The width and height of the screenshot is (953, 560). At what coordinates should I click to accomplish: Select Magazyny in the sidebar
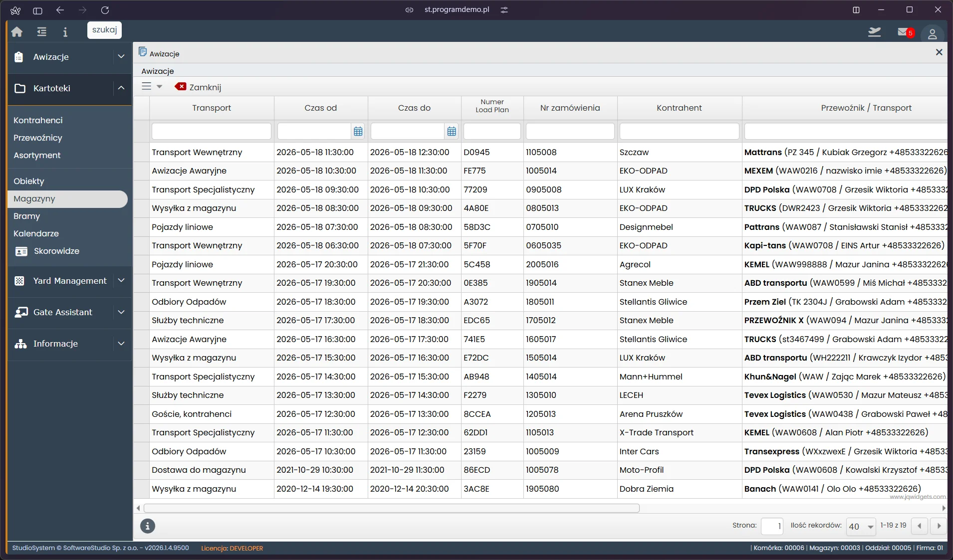[x=67, y=198]
